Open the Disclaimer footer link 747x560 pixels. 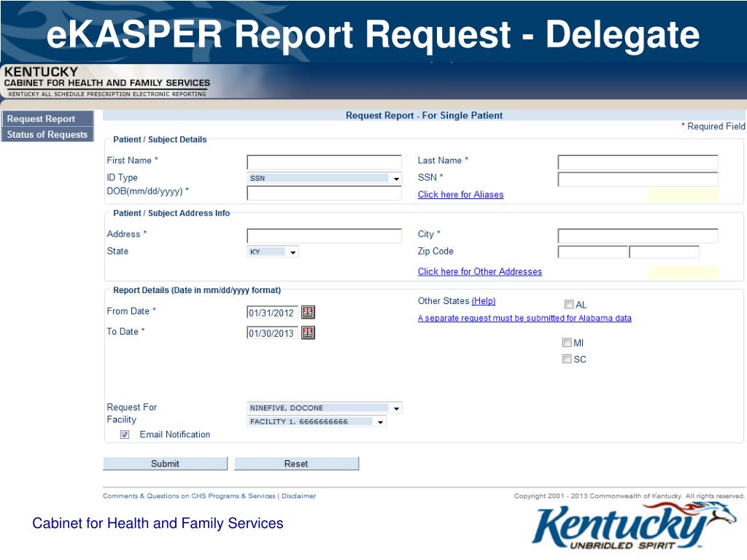[x=298, y=496]
